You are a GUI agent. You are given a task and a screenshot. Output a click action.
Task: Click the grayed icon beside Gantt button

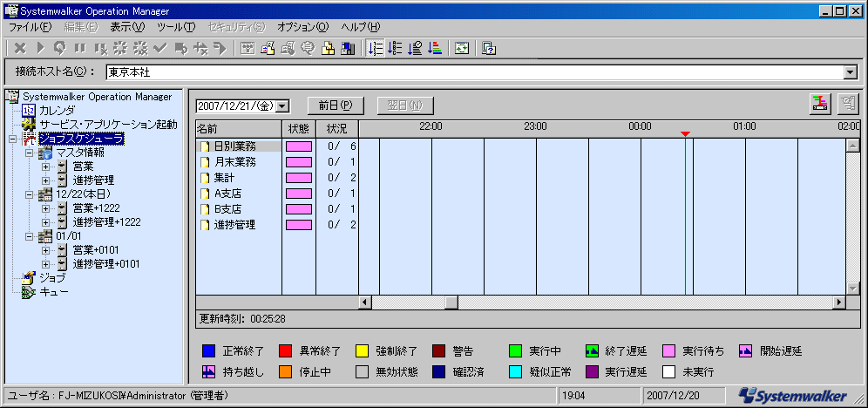pyautogui.click(x=847, y=104)
